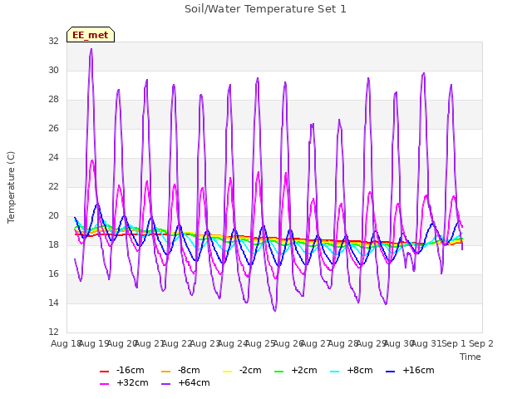Select the +8cm legend label

[x=360, y=370]
